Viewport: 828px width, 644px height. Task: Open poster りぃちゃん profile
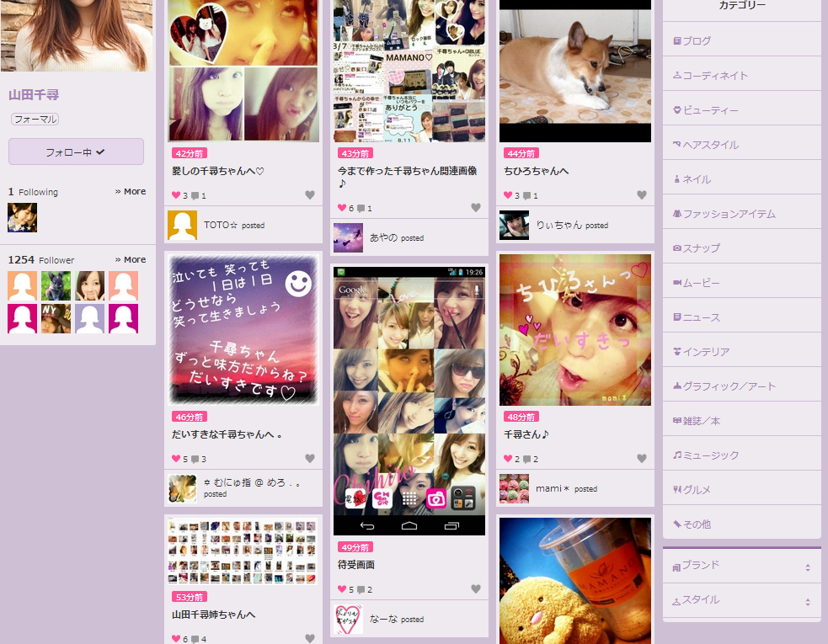point(558,225)
